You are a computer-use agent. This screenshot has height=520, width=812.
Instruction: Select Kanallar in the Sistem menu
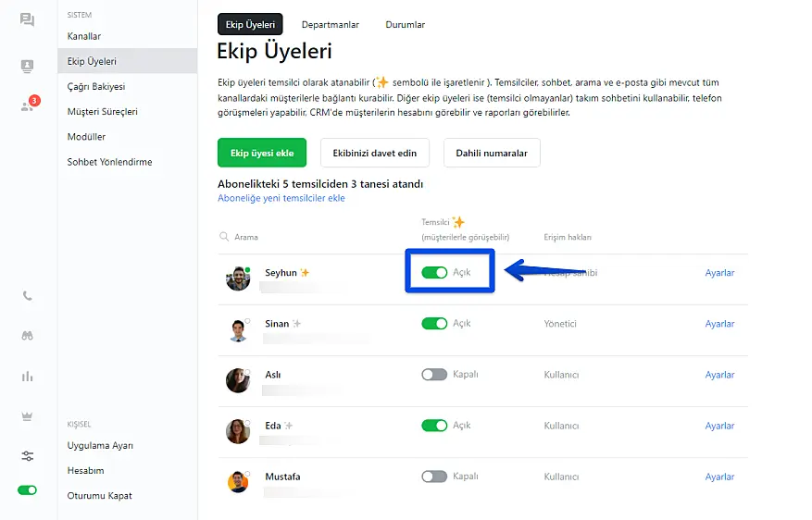(84, 36)
